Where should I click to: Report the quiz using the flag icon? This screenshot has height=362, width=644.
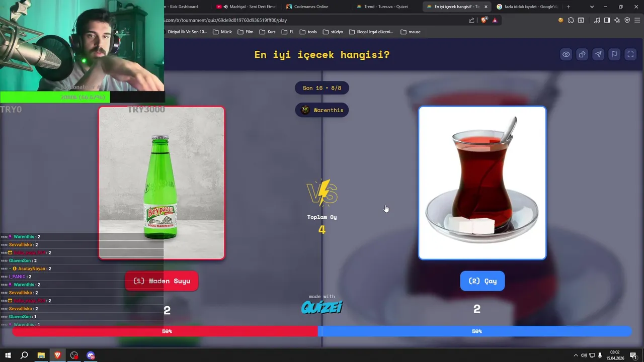[x=614, y=54]
